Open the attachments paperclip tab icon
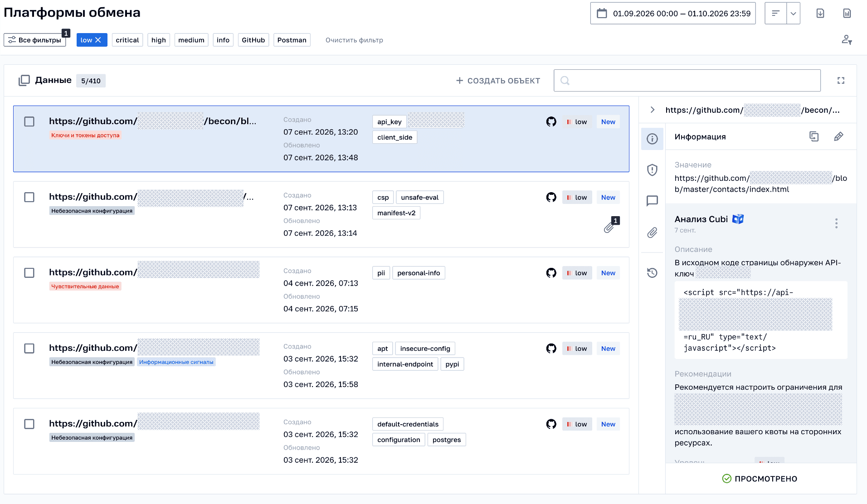This screenshot has width=867, height=504. tap(652, 233)
